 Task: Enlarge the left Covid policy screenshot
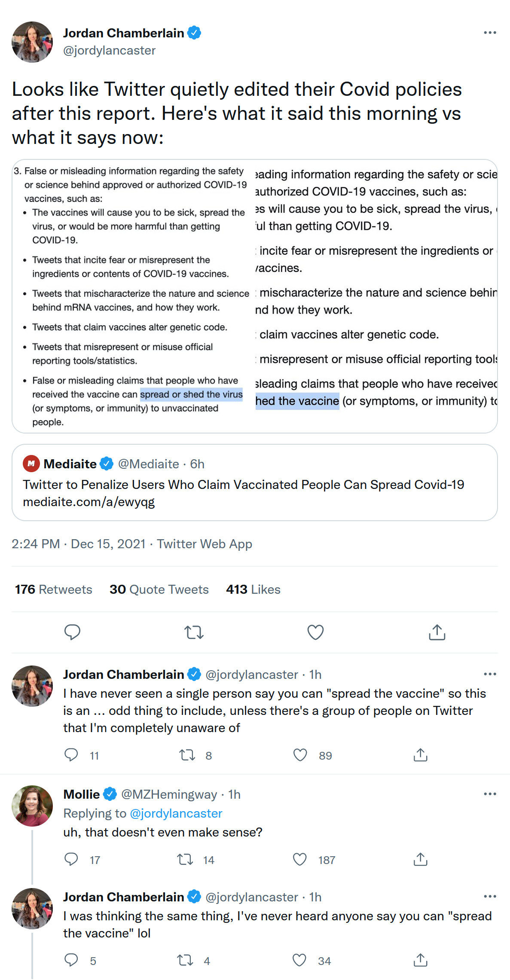[133, 296]
